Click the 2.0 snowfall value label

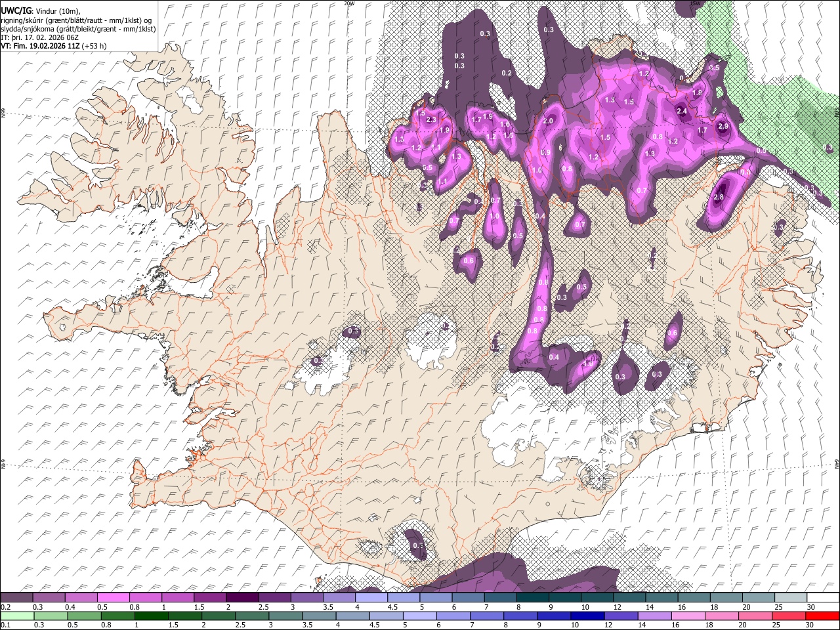549,121
